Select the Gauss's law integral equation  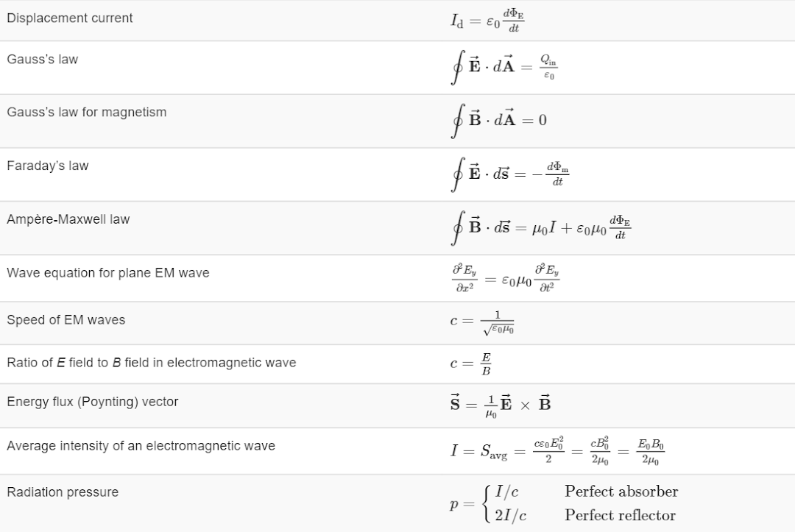(x=504, y=67)
